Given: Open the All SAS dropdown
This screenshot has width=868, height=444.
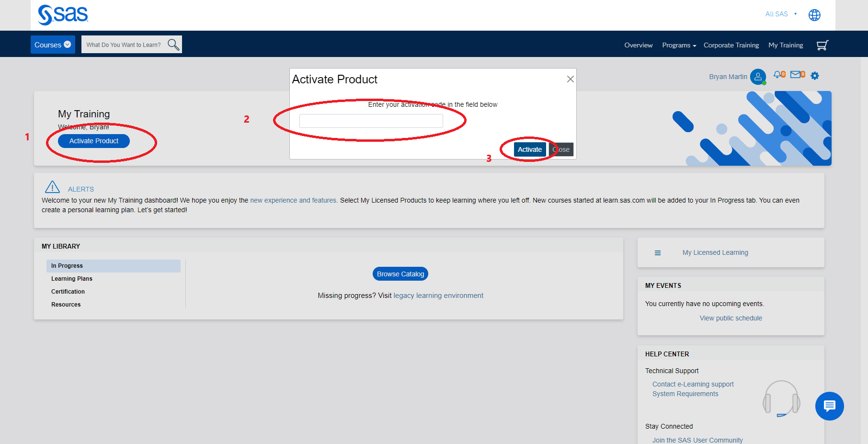Looking at the screenshot, I should point(780,14).
